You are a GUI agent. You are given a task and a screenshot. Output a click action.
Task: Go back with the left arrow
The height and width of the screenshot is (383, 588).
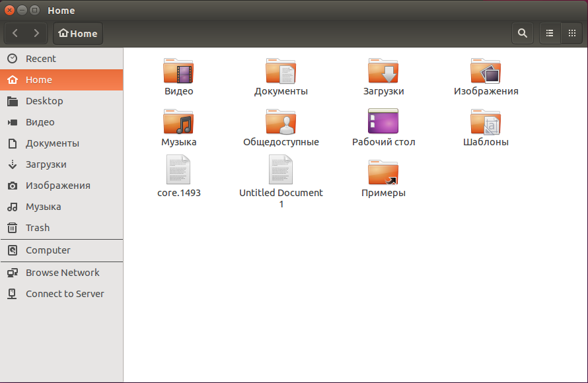[15, 34]
